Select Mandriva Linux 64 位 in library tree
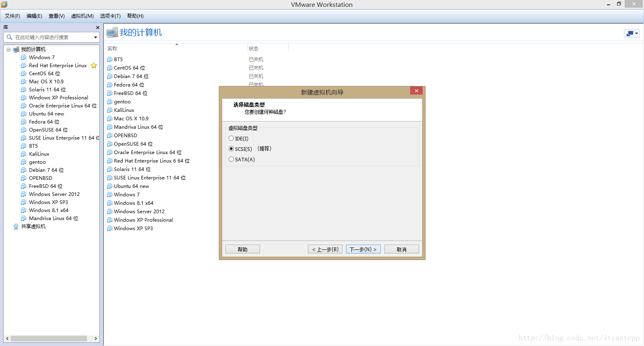 coord(54,218)
